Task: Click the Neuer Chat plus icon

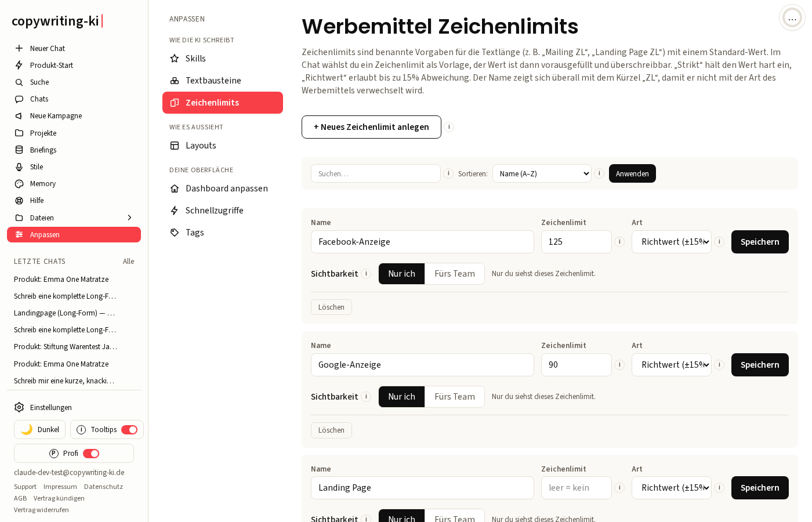Action: coord(19,48)
